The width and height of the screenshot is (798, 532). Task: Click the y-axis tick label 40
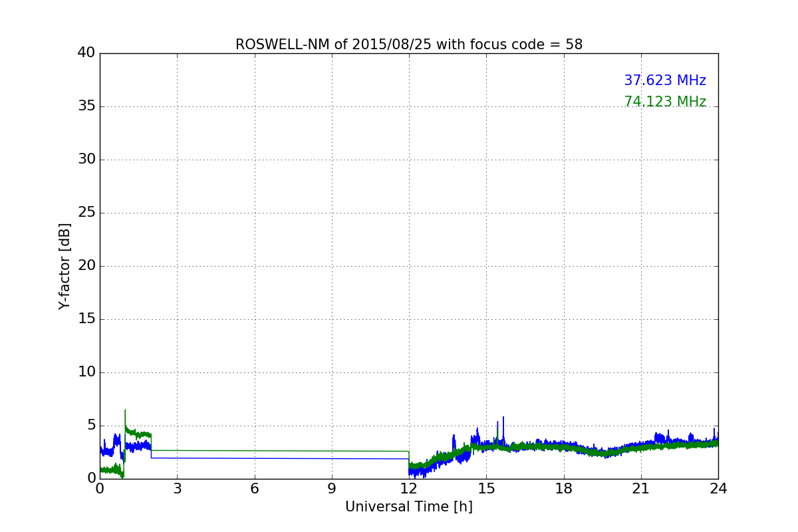[86, 53]
